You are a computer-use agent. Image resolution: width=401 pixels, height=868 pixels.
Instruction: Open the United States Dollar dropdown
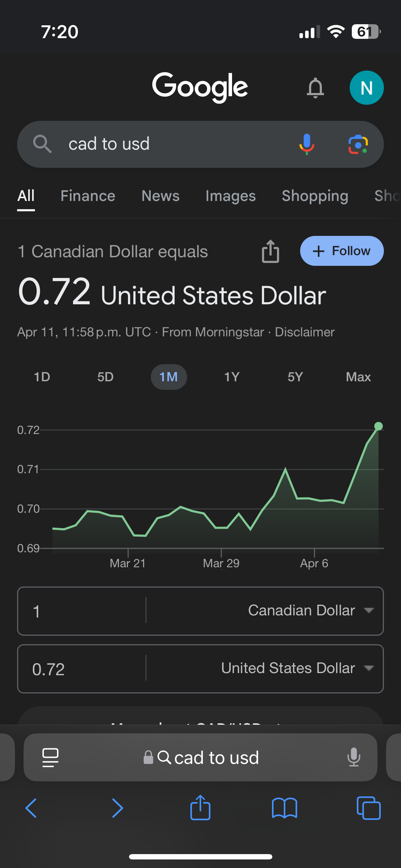[x=297, y=668]
